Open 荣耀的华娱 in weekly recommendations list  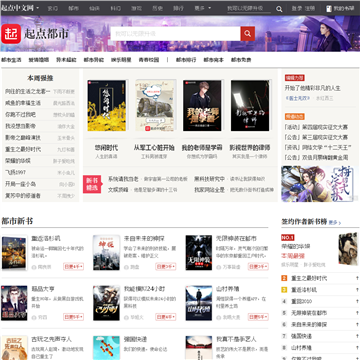(x=18, y=161)
